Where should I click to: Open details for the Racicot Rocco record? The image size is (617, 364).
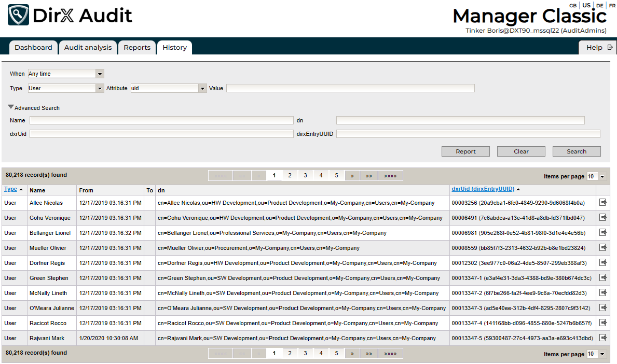[x=602, y=323]
